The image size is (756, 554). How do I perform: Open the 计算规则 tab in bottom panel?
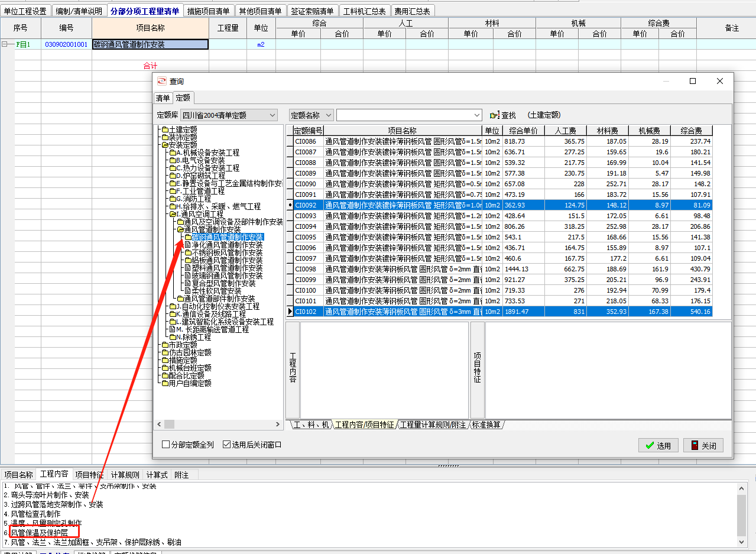125,475
